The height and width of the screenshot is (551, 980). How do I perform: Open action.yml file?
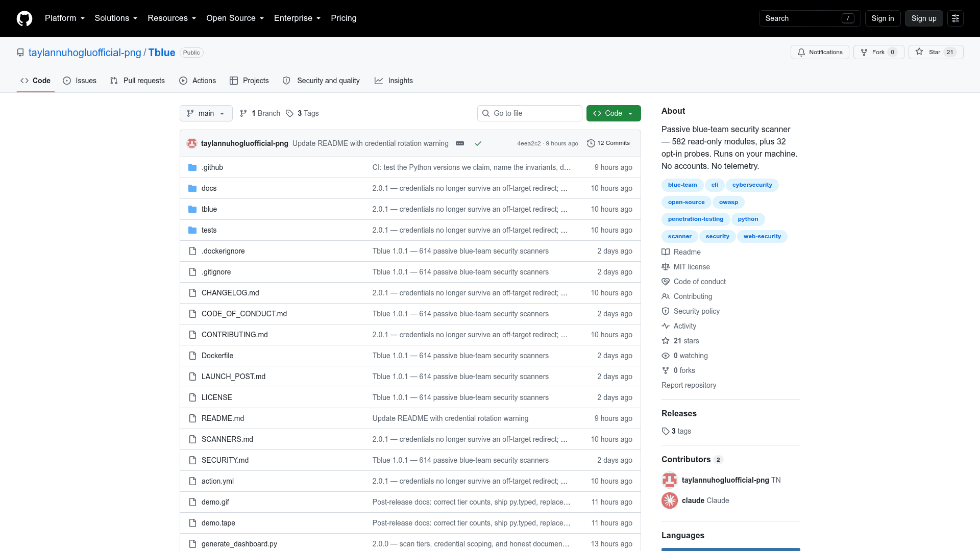pyautogui.click(x=217, y=481)
